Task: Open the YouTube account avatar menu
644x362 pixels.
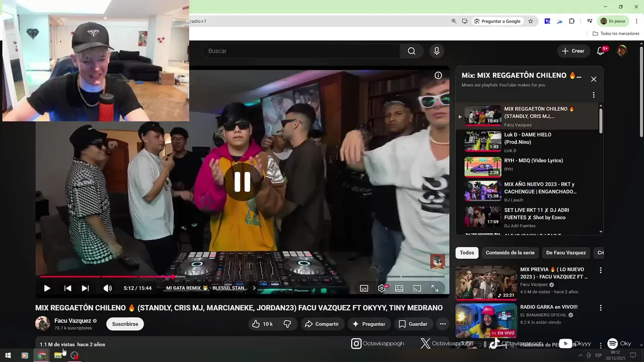Action: [622, 51]
